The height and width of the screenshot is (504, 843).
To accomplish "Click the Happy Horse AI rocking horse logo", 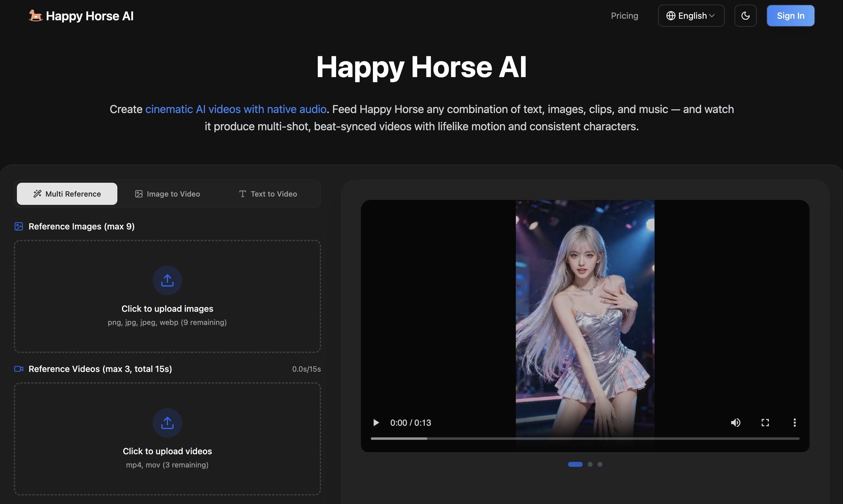I will pyautogui.click(x=36, y=15).
